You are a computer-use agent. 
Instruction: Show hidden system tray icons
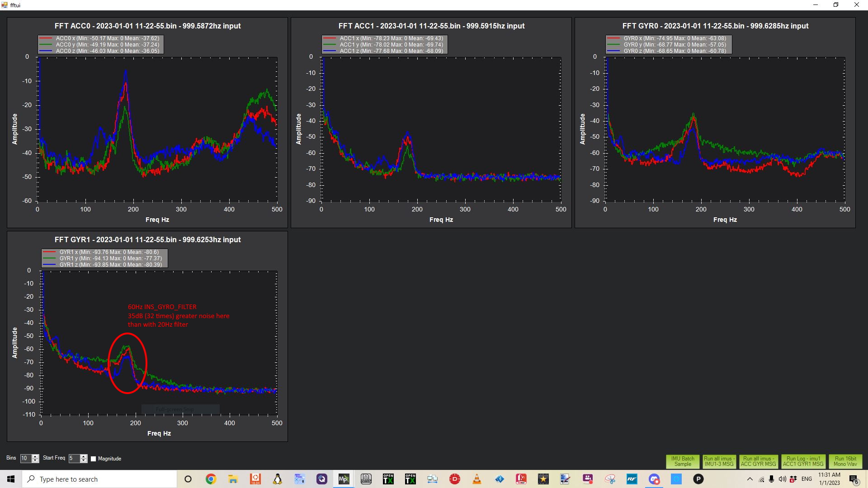(750, 479)
